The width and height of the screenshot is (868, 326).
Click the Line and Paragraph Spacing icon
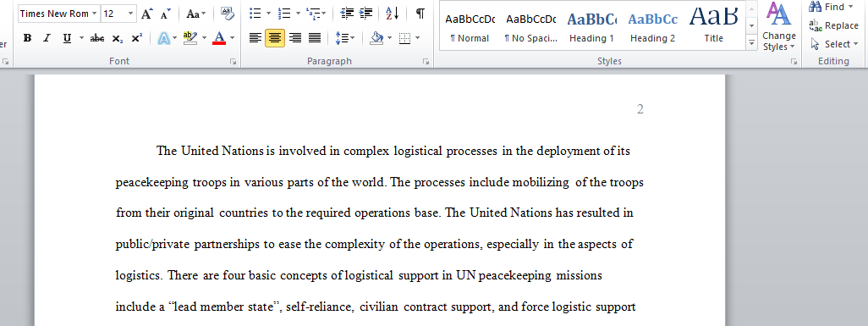[342, 38]
